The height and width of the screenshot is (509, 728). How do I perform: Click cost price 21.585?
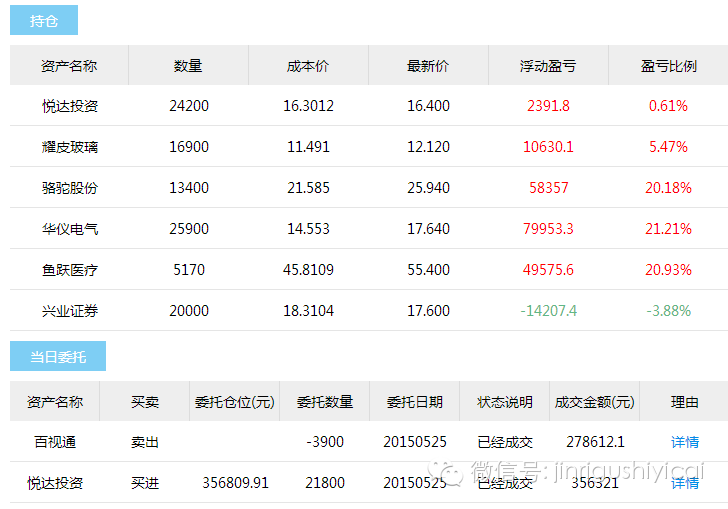coord(308,188)
